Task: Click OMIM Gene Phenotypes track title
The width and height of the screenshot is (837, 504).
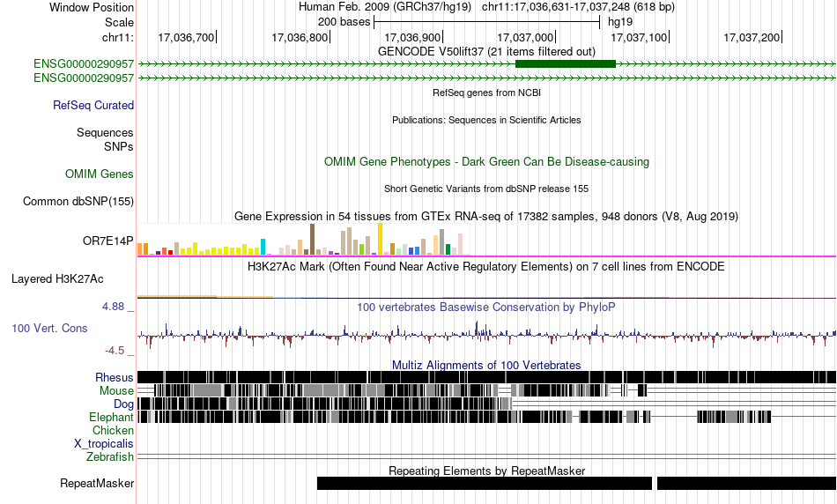Action: tap(486, 162)
